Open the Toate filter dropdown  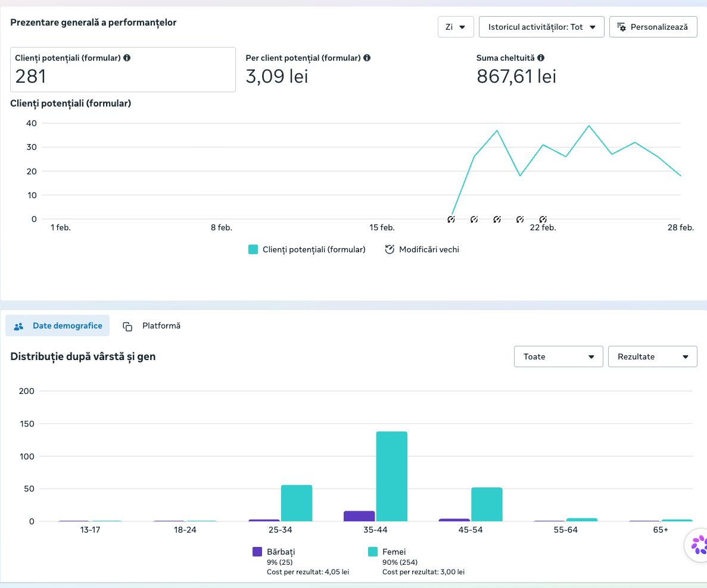click(x=559, y=356)
